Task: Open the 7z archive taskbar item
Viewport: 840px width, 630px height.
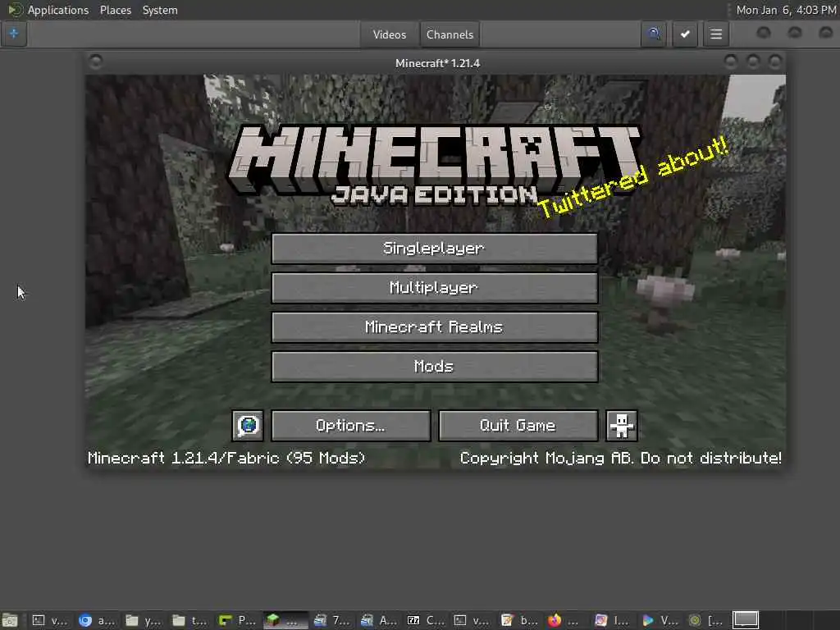Action: point(426,620)
